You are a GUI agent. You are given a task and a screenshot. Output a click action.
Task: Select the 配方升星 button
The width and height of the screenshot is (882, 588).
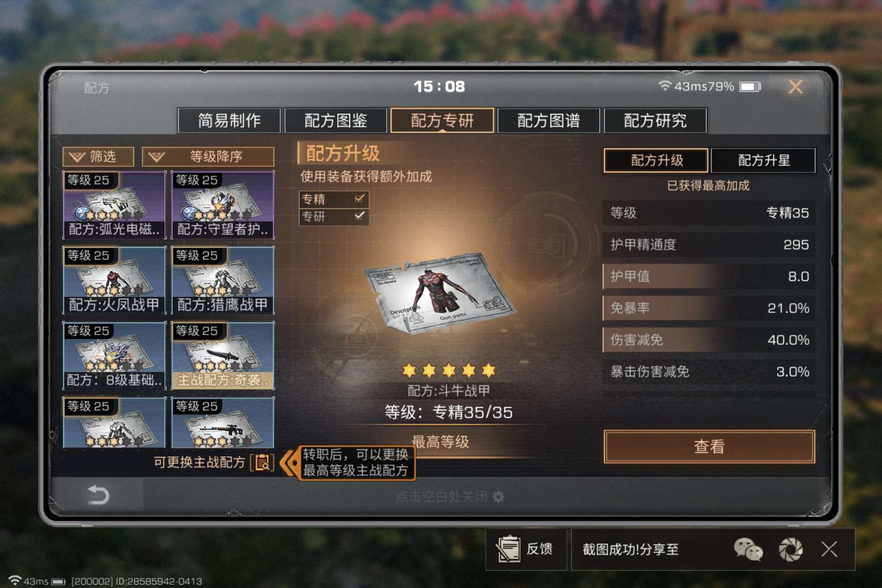pyautogui.click(x=763, y=160)
